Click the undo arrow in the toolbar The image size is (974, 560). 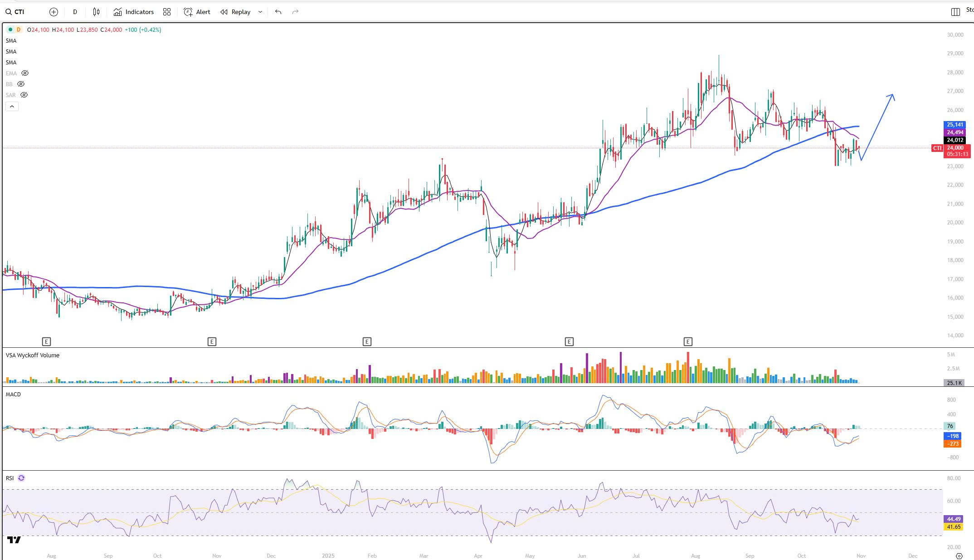(x=278, y=12)
